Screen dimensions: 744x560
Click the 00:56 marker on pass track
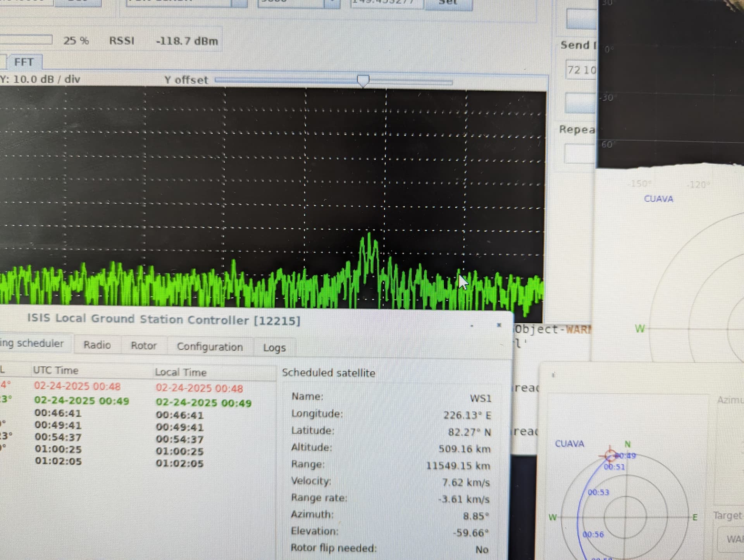[593, 534]
